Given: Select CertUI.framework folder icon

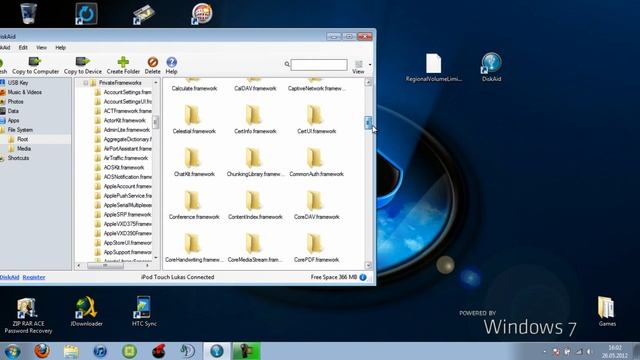Looking at the screenshot, I should 314,114.
